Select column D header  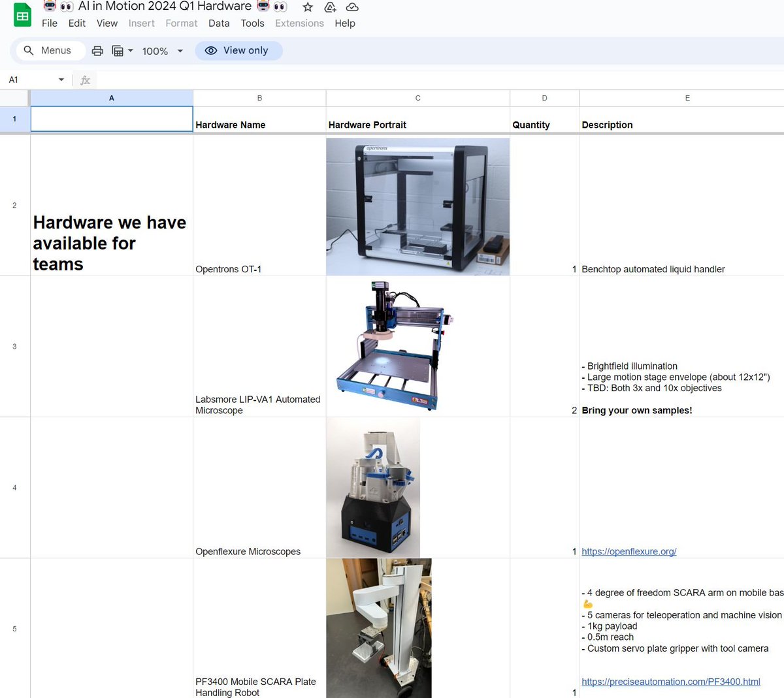(x=544, y=98)
